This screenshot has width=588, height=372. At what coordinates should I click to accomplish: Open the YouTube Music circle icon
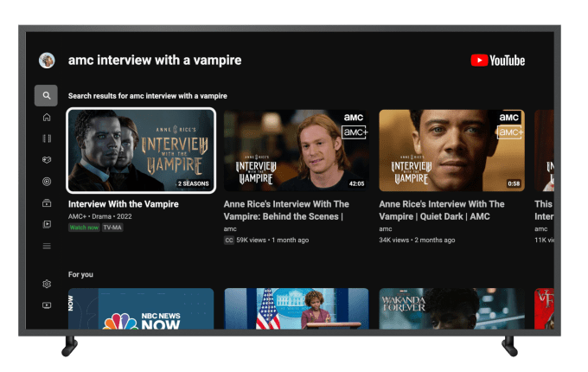point(47,182)
